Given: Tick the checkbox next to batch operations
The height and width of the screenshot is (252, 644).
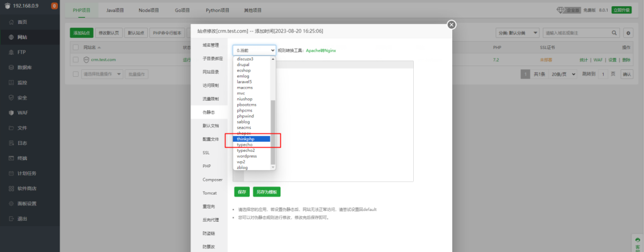Looking at the screenshot, I should coord(75,74).
